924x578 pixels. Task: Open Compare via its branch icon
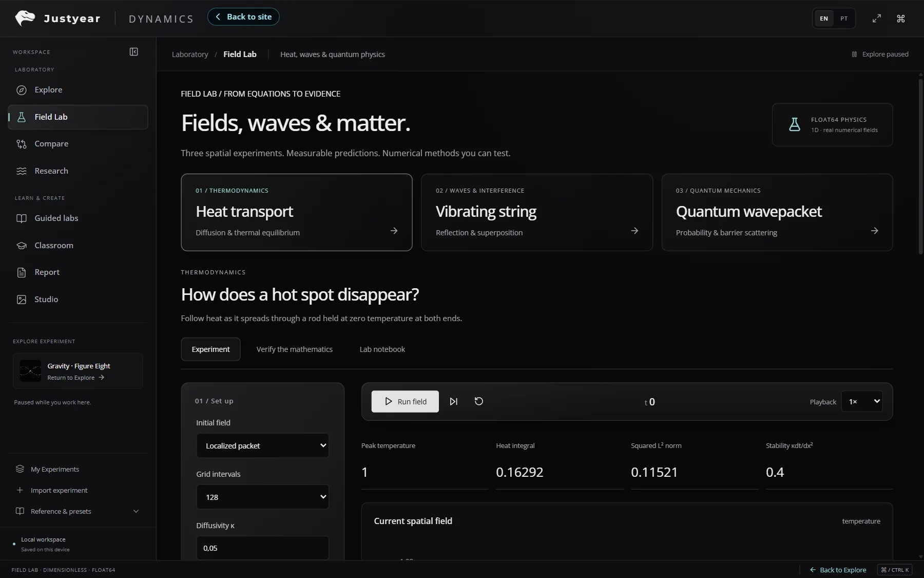[x=21, y=144]
